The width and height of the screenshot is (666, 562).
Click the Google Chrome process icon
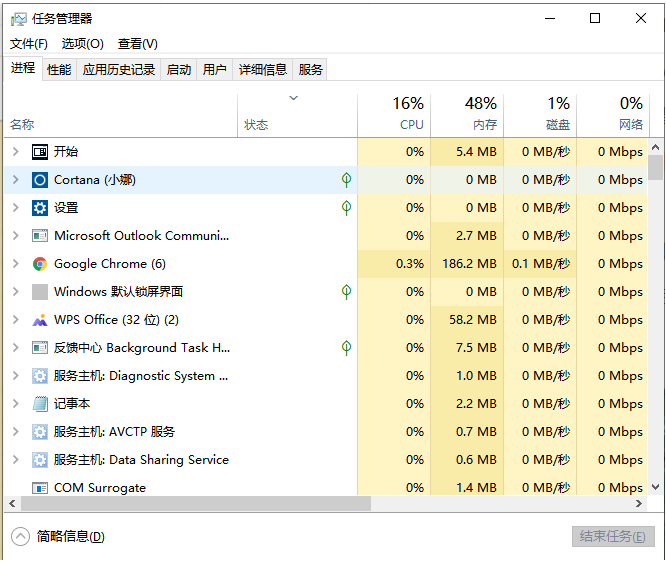coord(40,264)
